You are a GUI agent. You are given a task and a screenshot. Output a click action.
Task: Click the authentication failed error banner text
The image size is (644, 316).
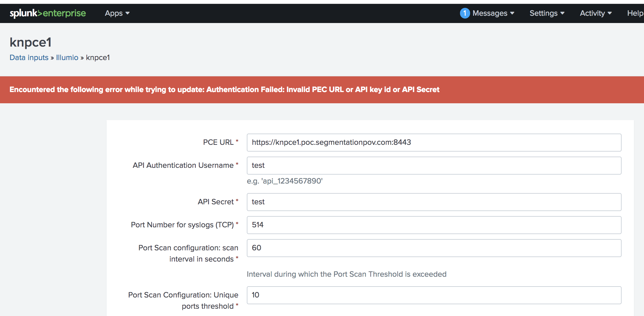[224, 90]
